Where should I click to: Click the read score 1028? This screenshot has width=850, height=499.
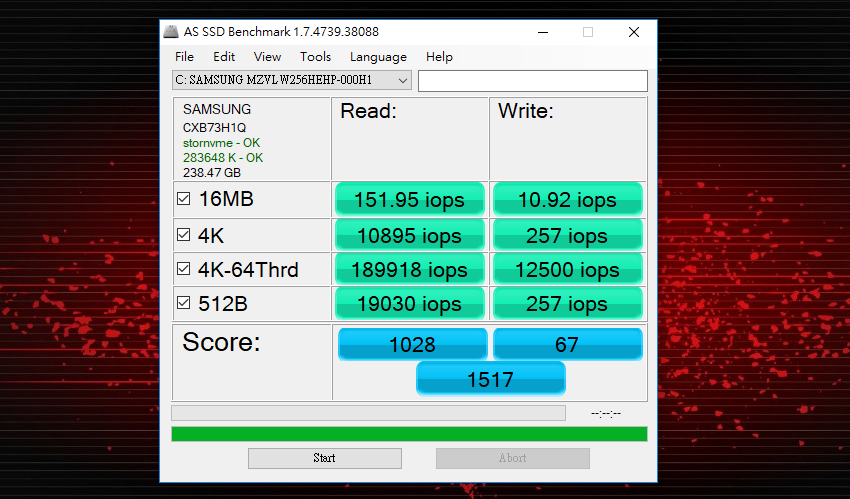pos(413,344)
